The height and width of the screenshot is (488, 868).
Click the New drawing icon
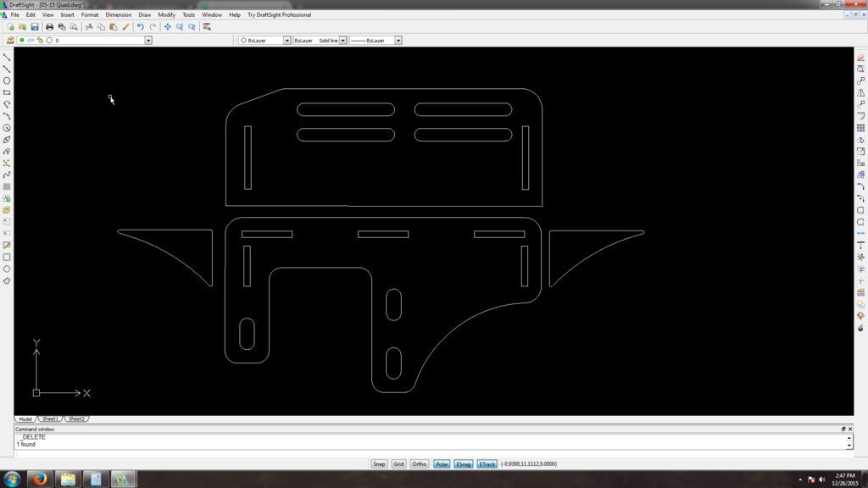point(10,26)
